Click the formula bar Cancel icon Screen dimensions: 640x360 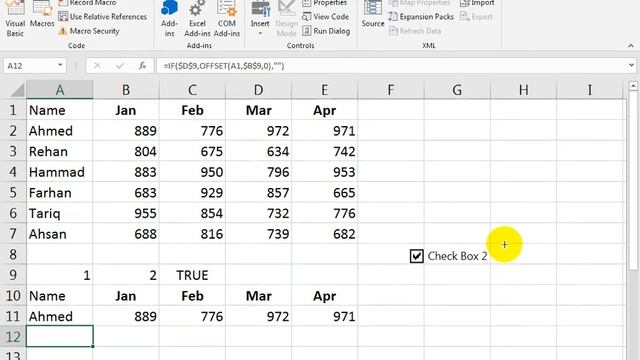97,66
